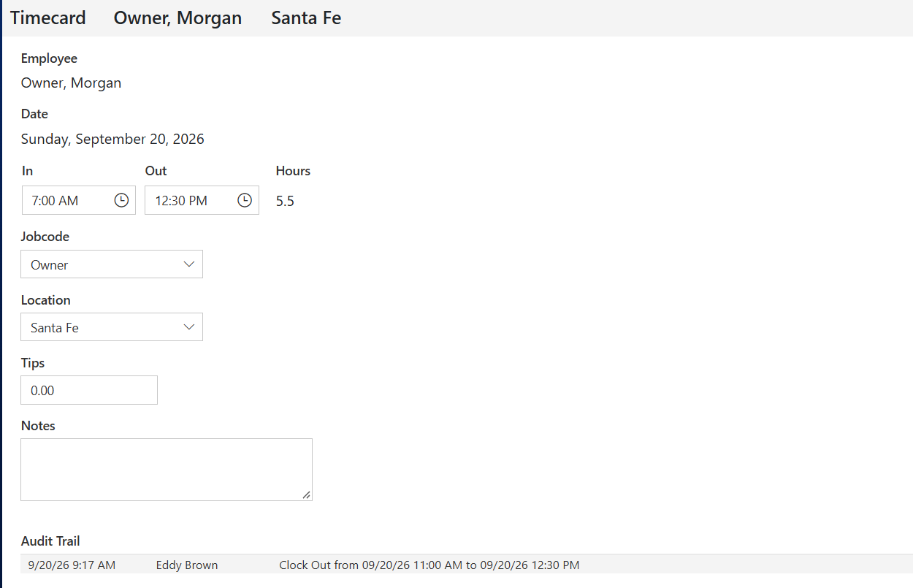
Task: Expand the Location chevron arrow
Action: [189, 327]
